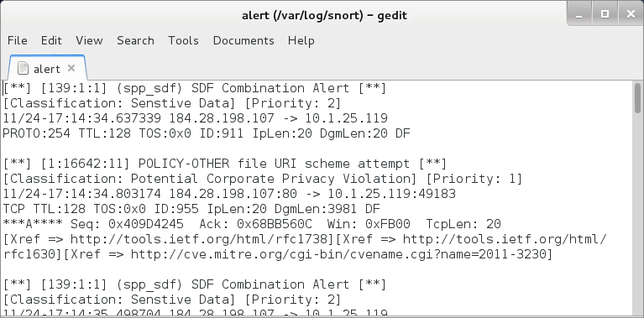
Task: Open the Edit menu
Action: pyautogui.click(x=51, y=40)
